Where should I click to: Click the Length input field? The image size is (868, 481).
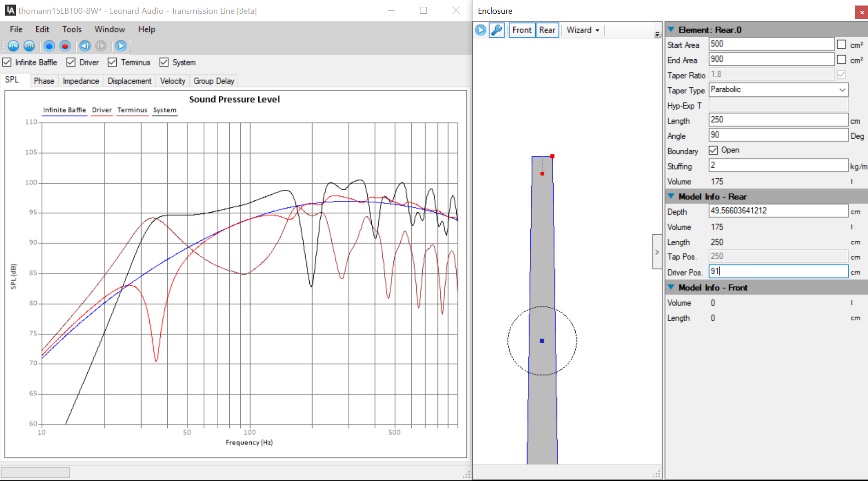[777, 120]
